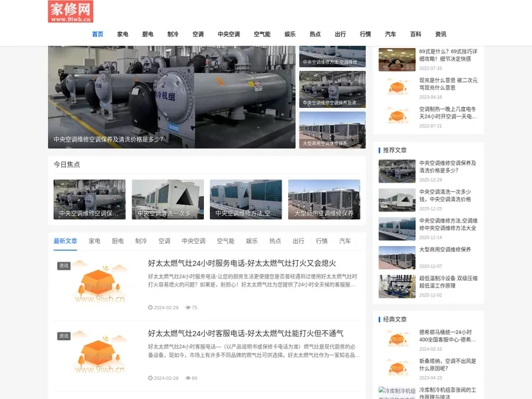
Task: Open 经典文章 link 德希顿马桶统一24小时
Action: (x=448, y=336)
